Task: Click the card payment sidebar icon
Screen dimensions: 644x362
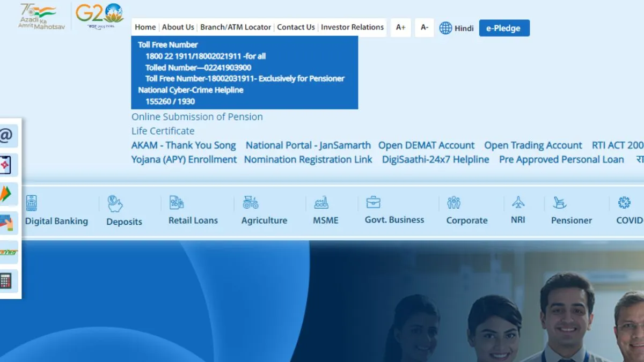Action: coord(8,223)
